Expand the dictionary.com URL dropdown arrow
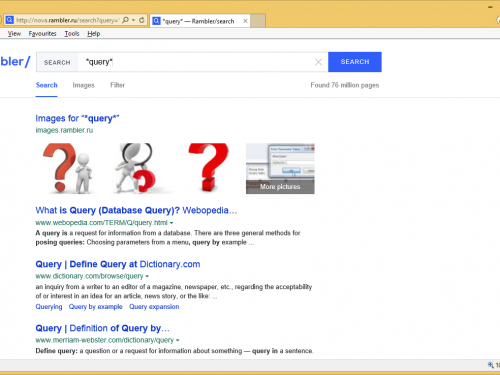The image size is (500, 375). click(147, 276)
